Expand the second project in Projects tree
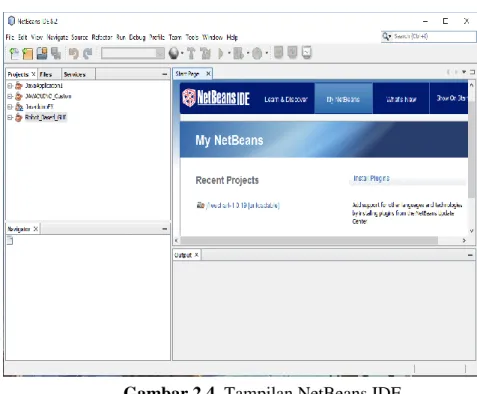477x394 pixels. tap(10, 97)
